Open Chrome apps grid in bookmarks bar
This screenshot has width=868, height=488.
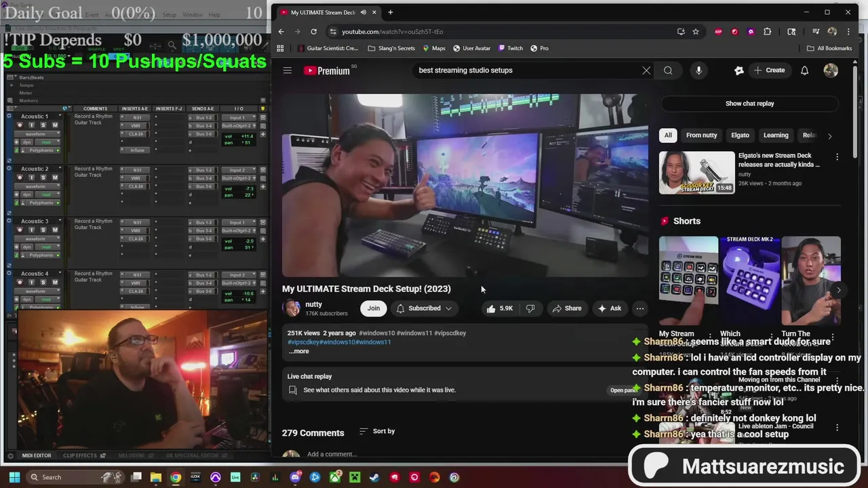(x=280, y=48)
